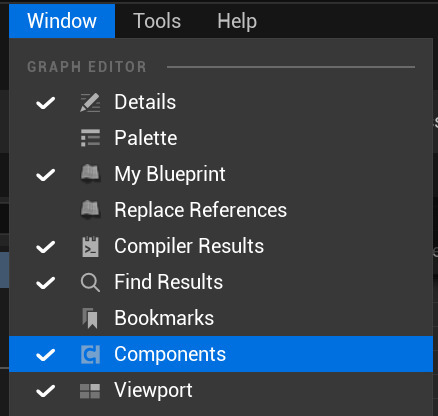The image size is (438, 416).
Task: Select the Bookmarks menu entry label
Action: 164,318
